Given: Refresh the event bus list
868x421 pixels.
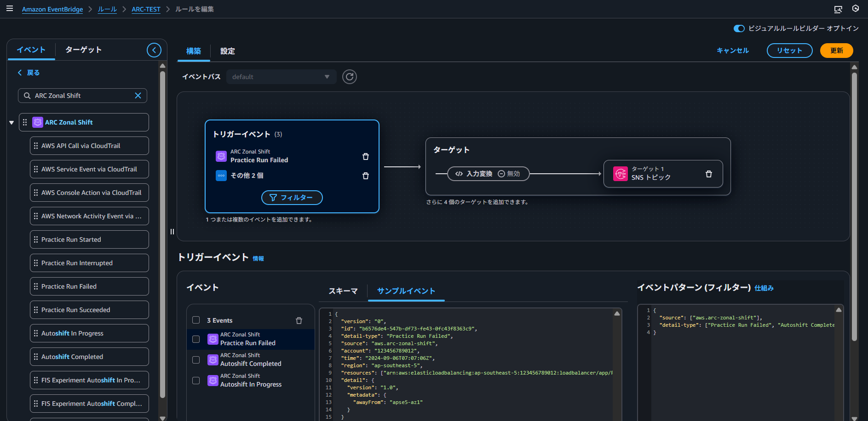Looking at the screenshot, I should pyautogui.click(x=350, y=77).
